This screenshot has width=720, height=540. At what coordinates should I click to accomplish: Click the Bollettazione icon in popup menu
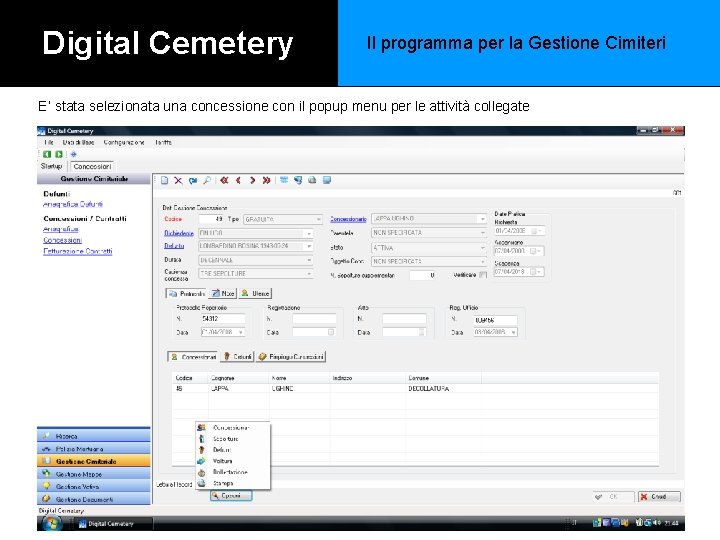point(201,472)
